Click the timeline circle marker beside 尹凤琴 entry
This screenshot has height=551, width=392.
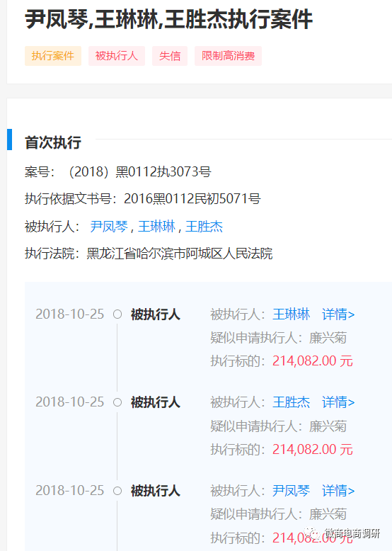(117, 491)
